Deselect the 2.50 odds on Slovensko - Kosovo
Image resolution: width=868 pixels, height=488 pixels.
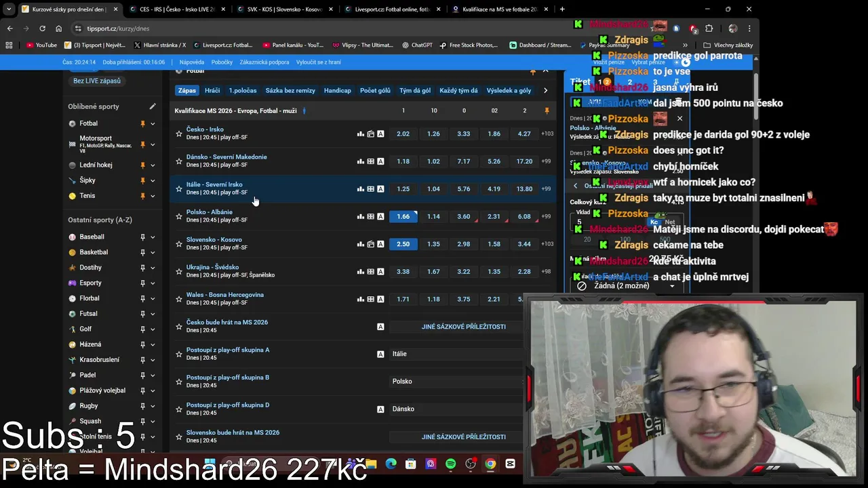[x=403, y=244]
